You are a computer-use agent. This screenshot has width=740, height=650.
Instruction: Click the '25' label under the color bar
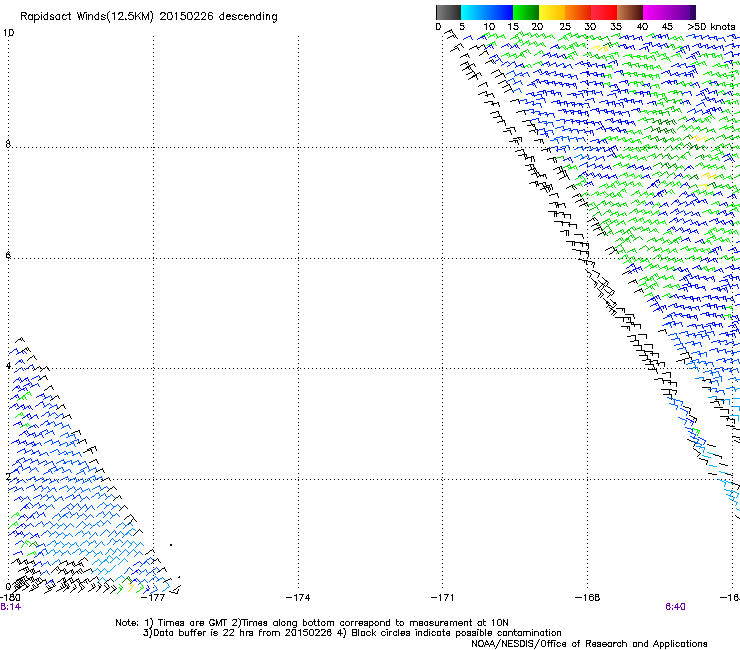565,27
